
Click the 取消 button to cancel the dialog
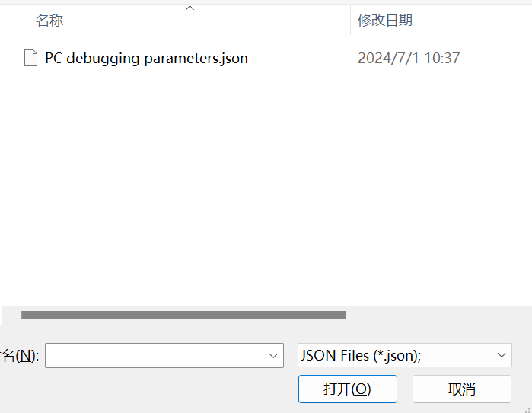(462, 389)
